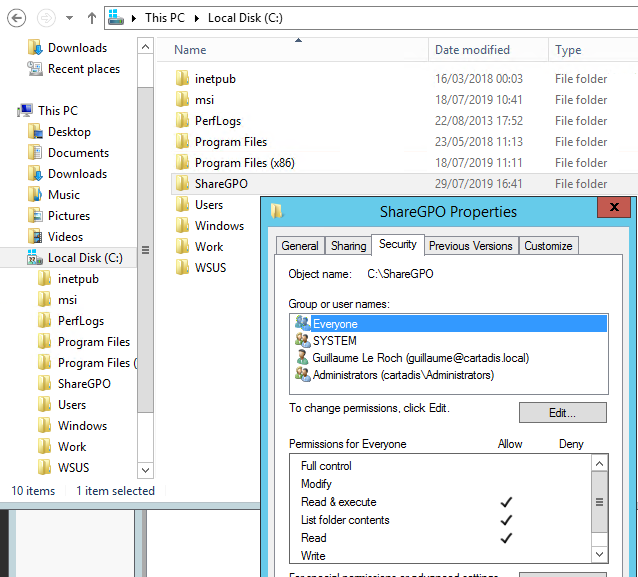Open the recent locations dropdown arrow
This screenshot has height=577, width=638.
[70, 18]
